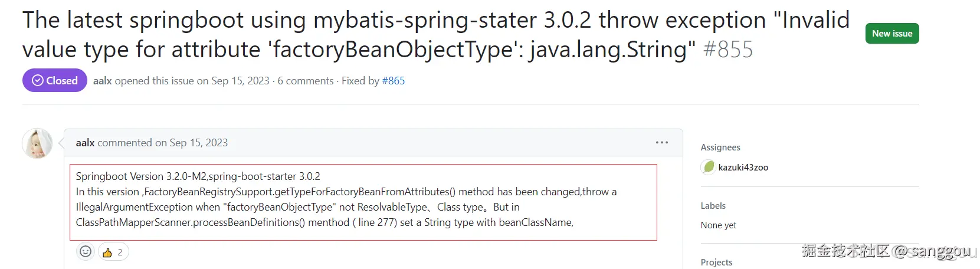
Task: Click the aalx avatar beside the comment
Action: [37, 143]
